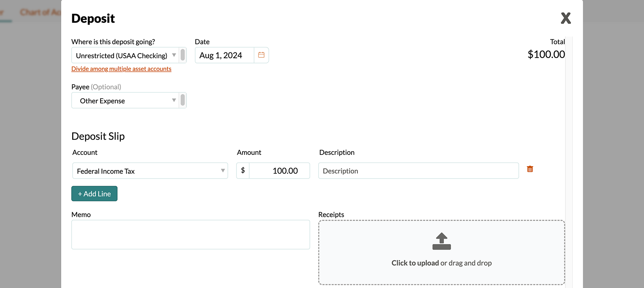Open the calendar date picker icon

click(261, 55)
